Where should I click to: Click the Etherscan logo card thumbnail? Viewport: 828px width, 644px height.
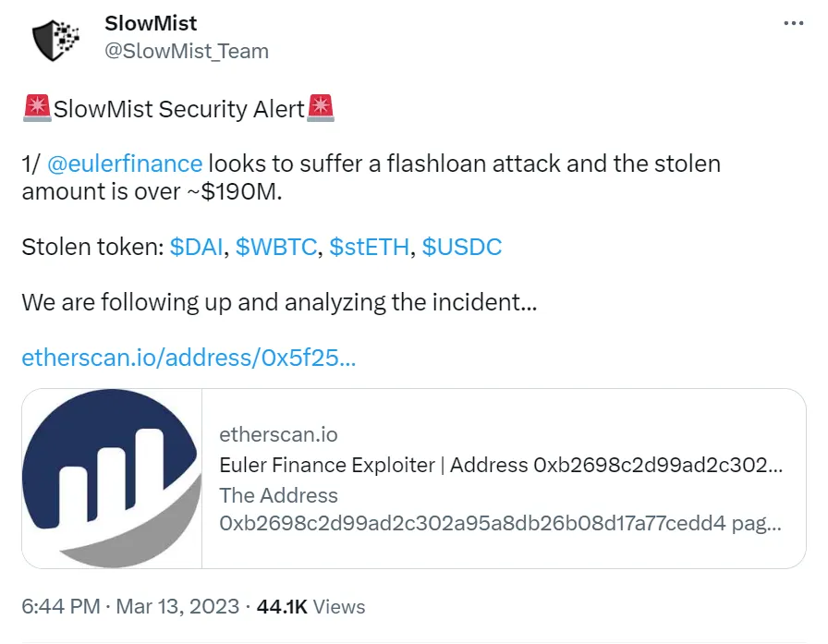coord(111,479)
